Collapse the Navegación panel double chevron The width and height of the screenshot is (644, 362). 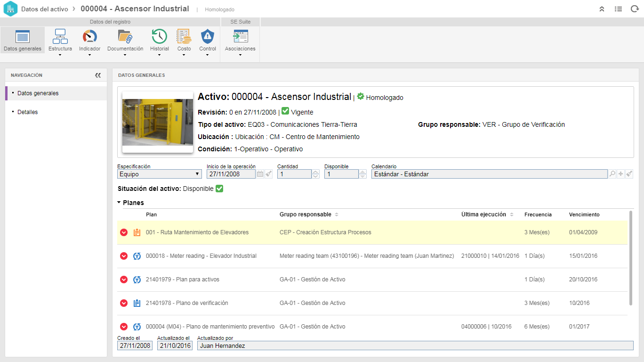tap(98, 75)
